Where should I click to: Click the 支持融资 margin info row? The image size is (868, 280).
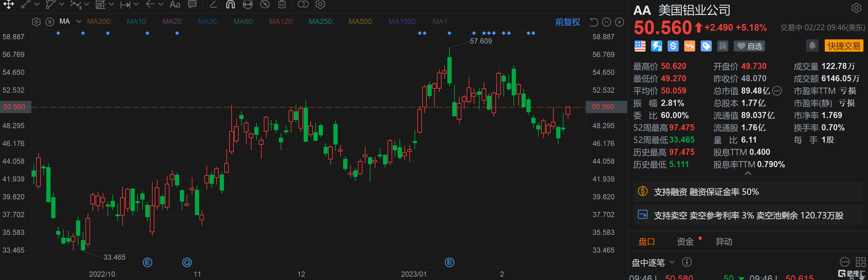pos(748,192)
